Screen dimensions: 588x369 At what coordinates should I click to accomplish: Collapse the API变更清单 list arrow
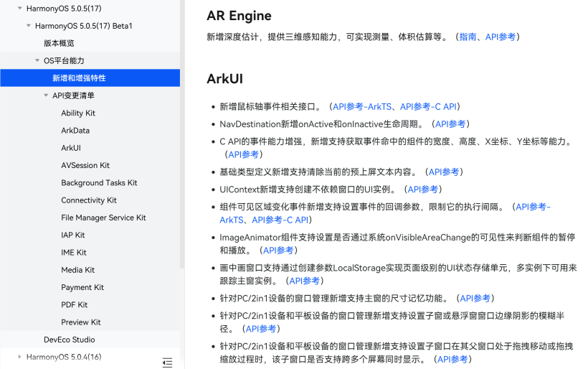[x=46, y=95]
